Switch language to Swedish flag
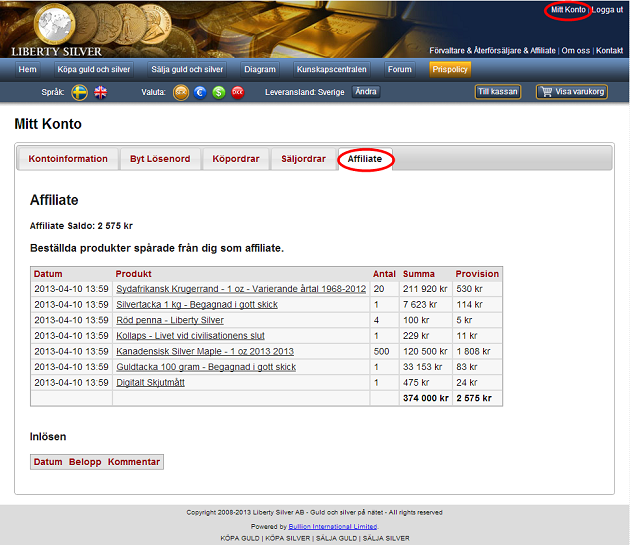 point(80,92)
